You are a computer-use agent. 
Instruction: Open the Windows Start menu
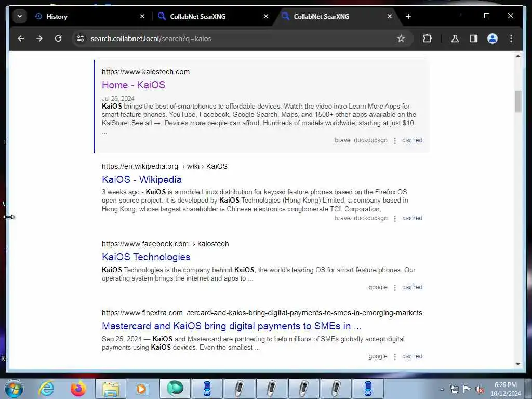click(14, 389)
